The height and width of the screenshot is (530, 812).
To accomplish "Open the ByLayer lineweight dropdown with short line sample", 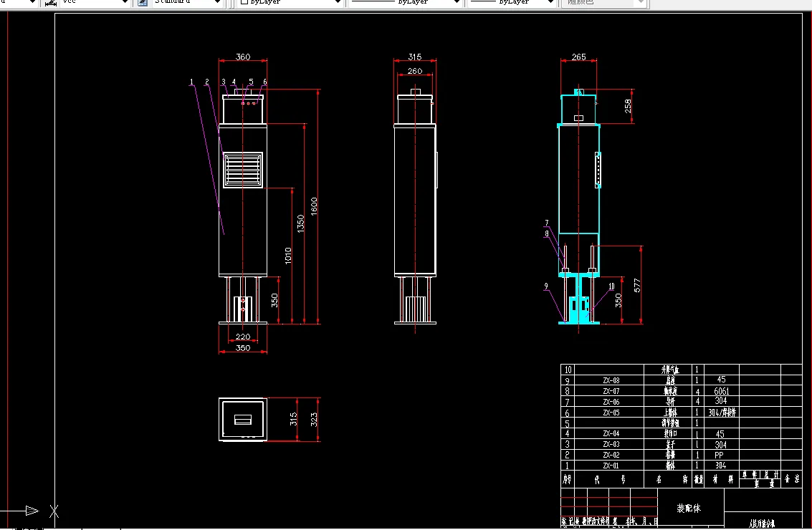I will coord(511,2).
